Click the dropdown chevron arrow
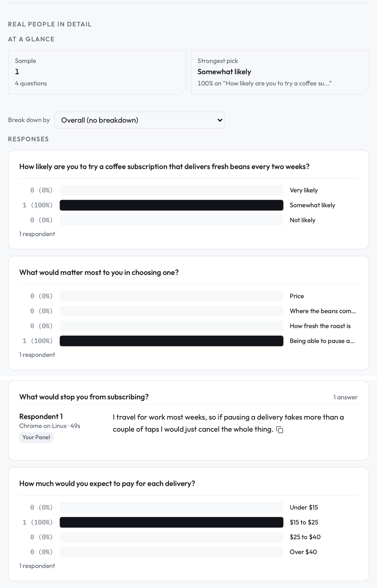Screen dimensions: 377x588 tap(219, 120)
